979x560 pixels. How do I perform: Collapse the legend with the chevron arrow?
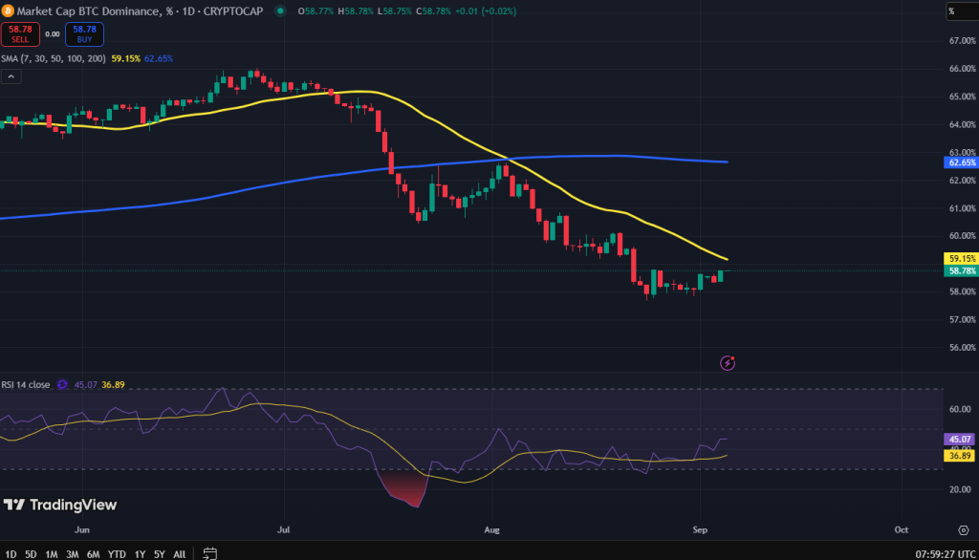[x=11, y=75]
